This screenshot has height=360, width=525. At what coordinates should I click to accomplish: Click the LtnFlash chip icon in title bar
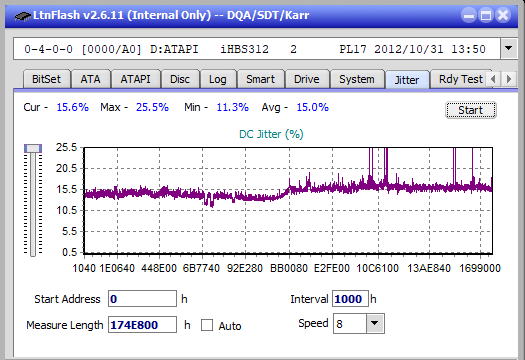23,15
